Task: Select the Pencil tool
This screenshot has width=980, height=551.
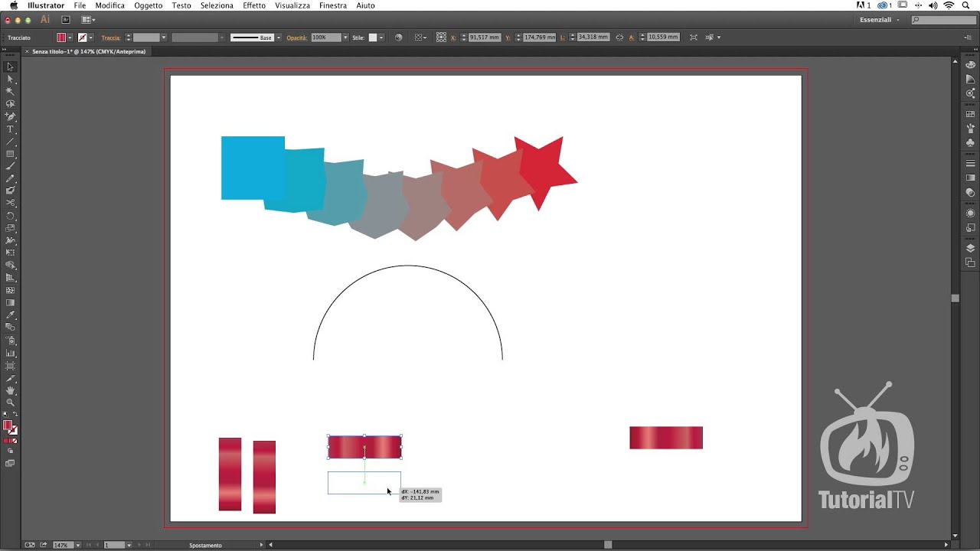Action: [10, 178]
